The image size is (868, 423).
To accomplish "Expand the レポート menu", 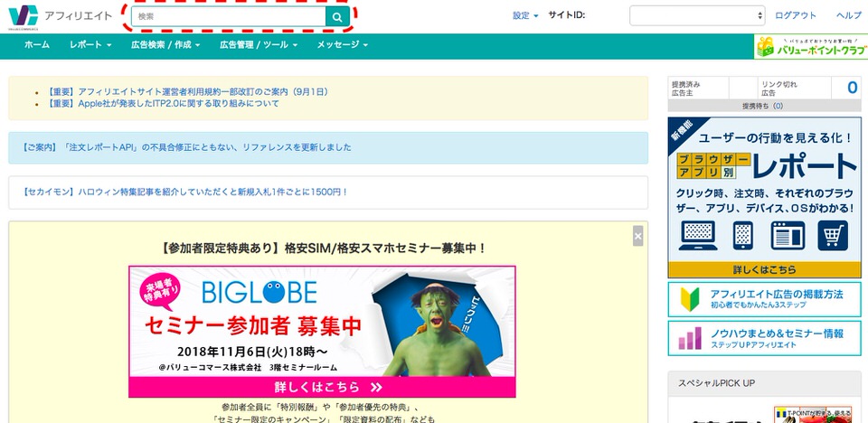I will [x=90, y=45].
